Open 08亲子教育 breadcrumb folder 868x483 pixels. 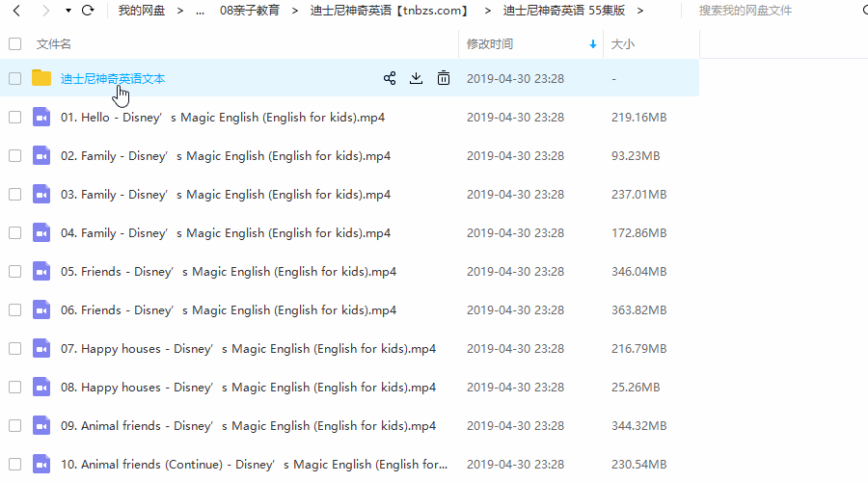[250, 11]
